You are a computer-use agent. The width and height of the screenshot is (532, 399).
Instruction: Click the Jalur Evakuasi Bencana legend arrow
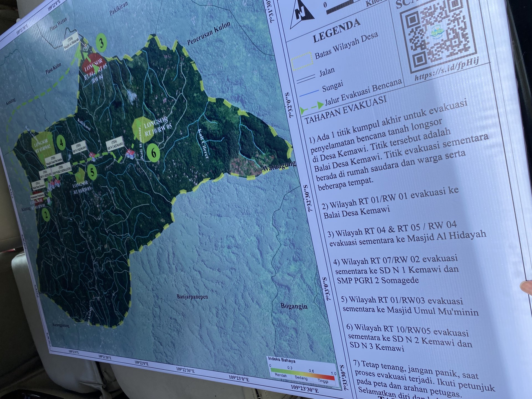312,108
